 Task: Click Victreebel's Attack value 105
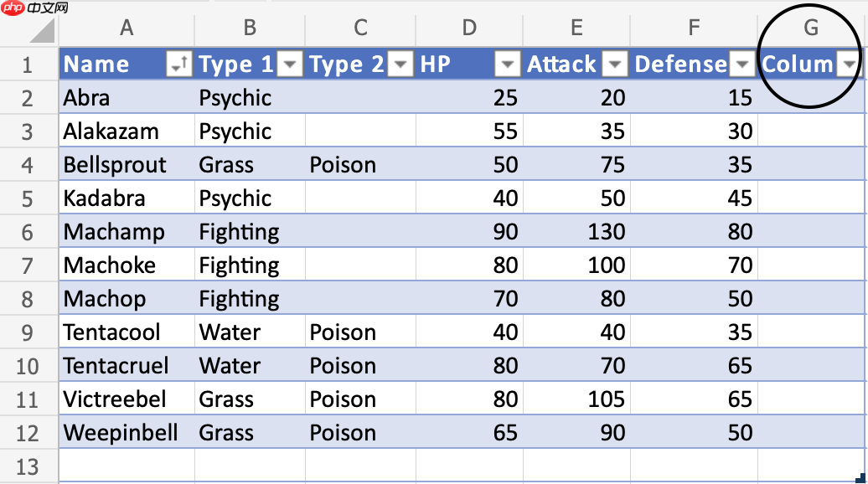576,399
